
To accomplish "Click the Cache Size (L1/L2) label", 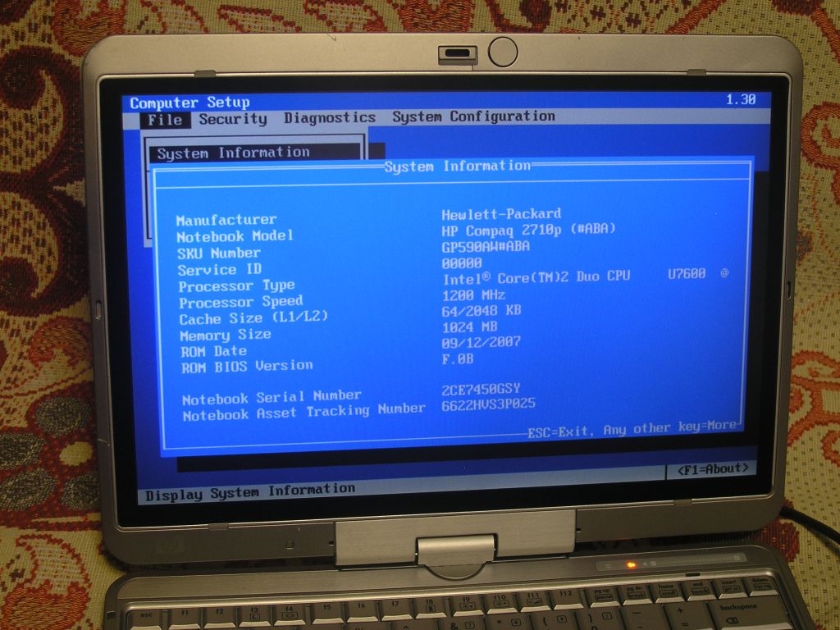I will [x=253, y=317].
